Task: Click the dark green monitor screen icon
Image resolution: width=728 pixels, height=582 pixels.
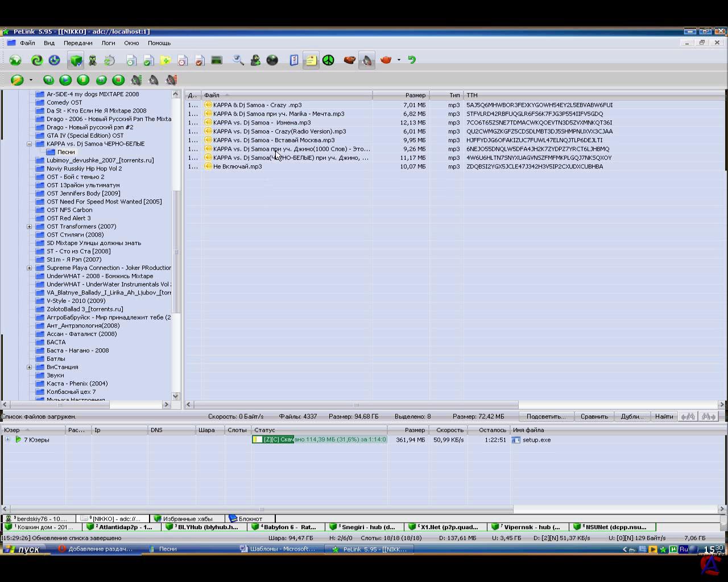Action: pos(216,60)
